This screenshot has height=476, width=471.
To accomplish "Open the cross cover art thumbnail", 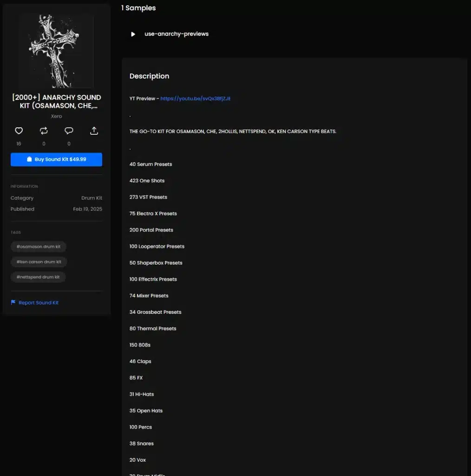I will pos(56,51).
